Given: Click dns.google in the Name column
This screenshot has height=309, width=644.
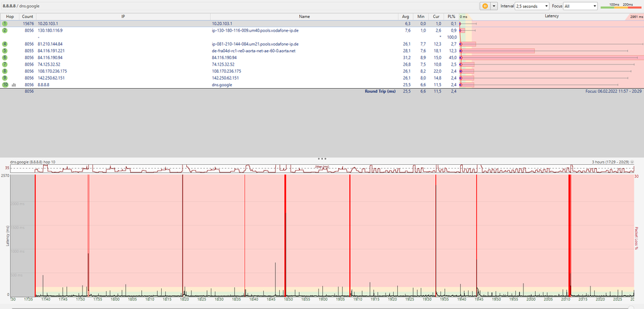Looking at the screenshot, I should [222, 84].
